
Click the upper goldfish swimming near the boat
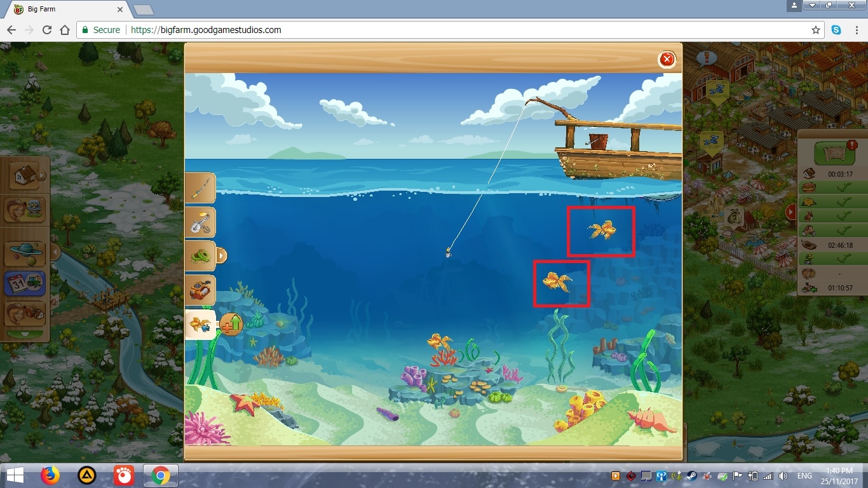tap(602, 230)
